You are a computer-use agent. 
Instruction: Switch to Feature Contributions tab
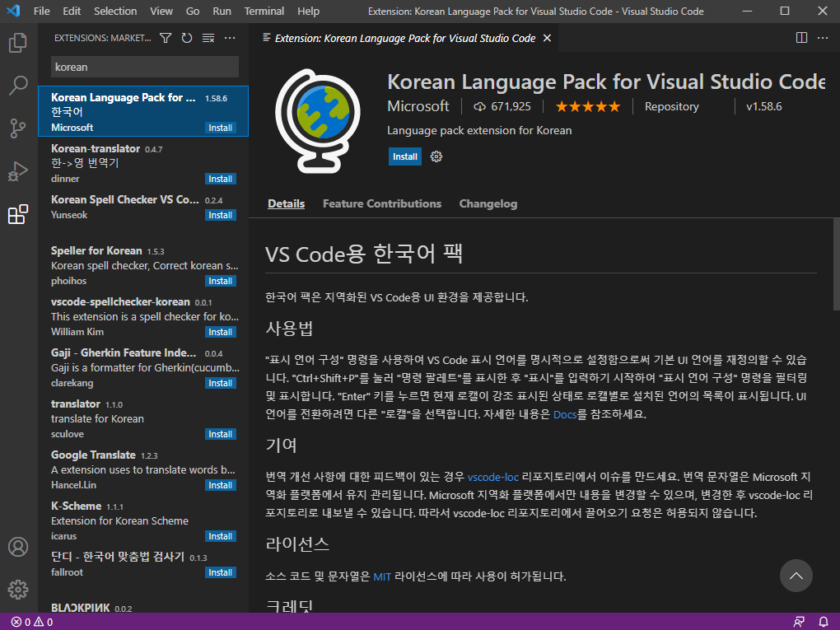[382, 203]
